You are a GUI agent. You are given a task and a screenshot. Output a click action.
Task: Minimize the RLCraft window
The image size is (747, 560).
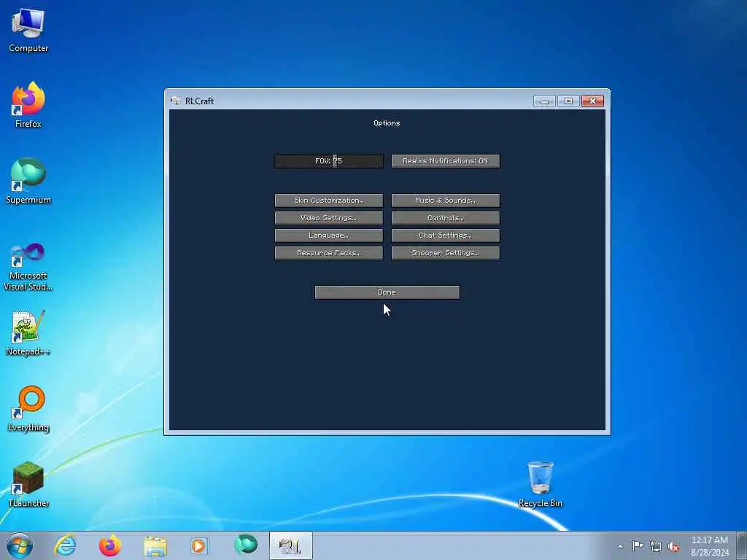coord(544,101)
